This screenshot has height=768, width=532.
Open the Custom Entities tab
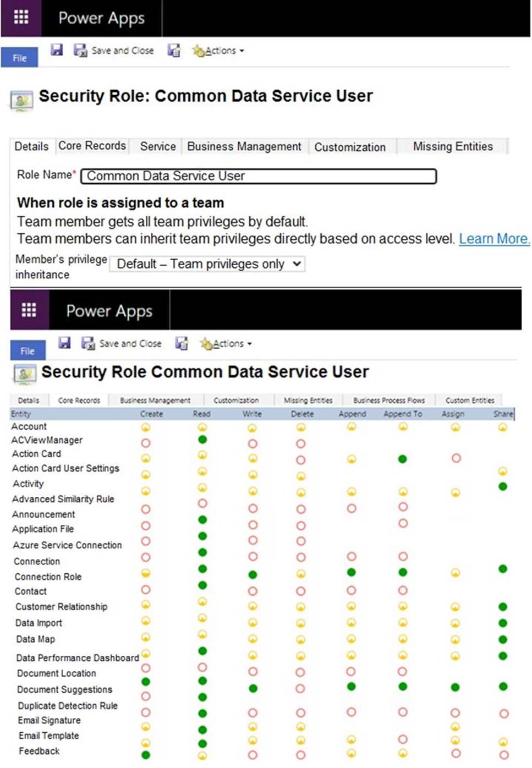pyautogui.click(x=469, y=401)
